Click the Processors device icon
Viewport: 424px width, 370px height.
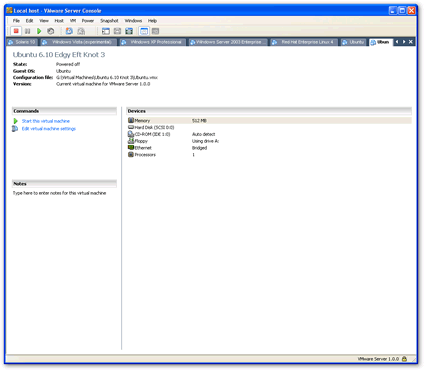131,154
